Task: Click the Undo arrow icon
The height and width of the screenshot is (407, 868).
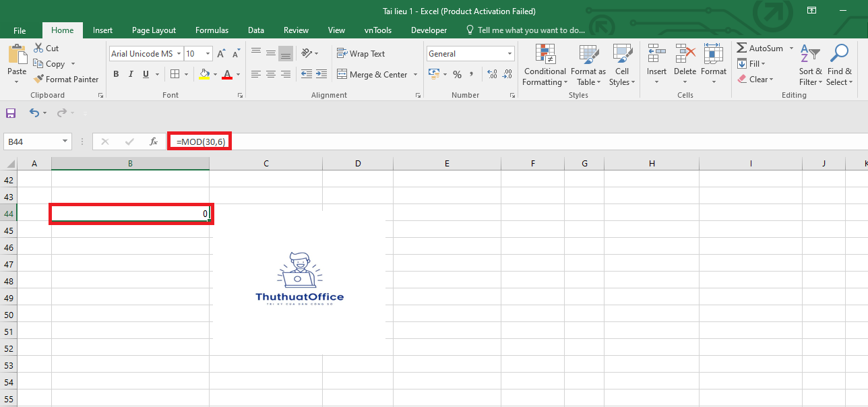Action: [34, 113]
